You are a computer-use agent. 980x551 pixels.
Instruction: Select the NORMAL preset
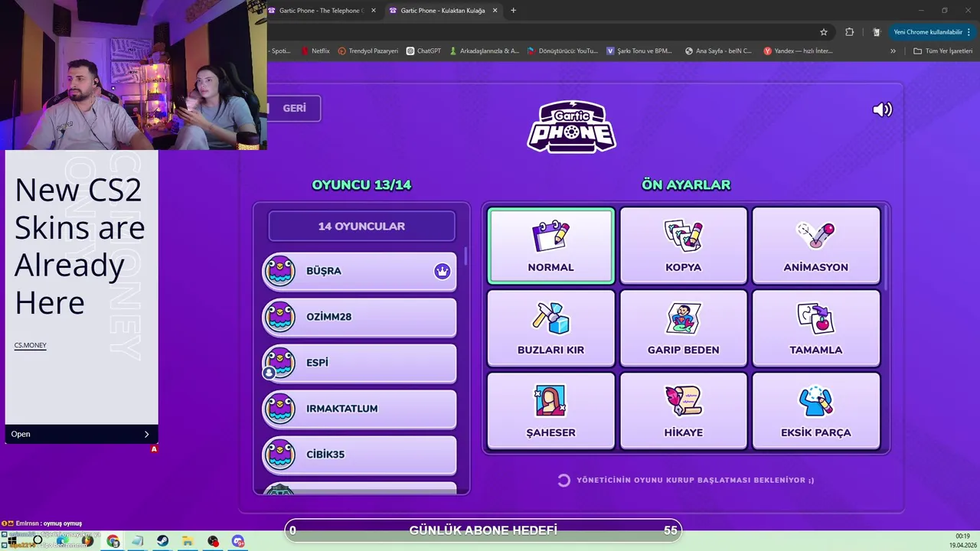(x=550, y=246)
